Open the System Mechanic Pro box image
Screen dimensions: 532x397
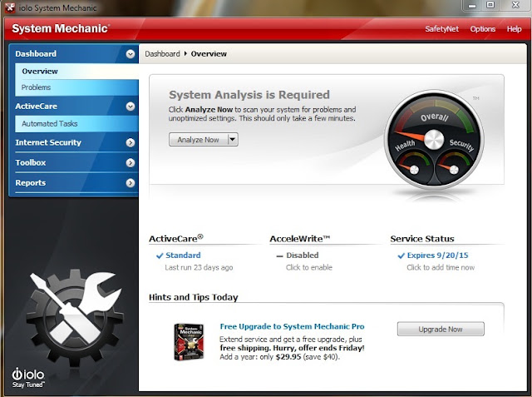(189, 341)
